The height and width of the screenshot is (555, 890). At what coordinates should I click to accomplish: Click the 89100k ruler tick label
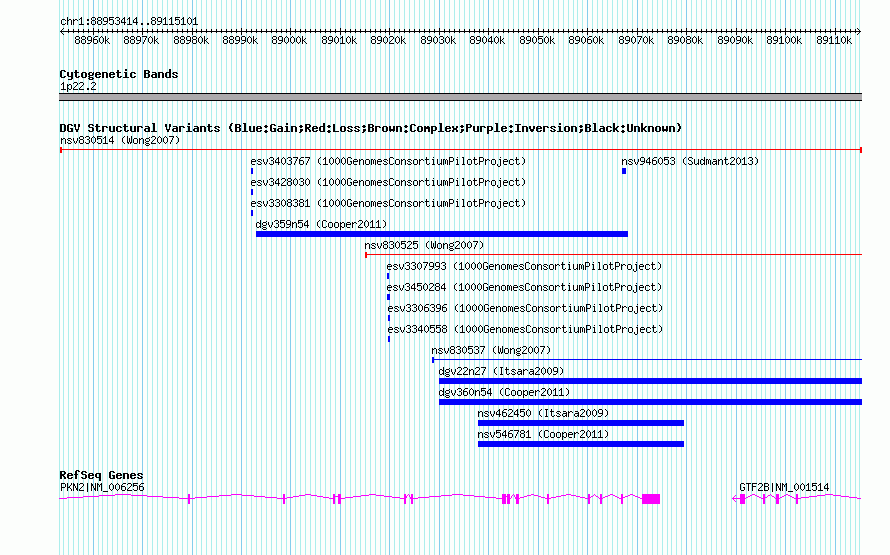[784, 40]
